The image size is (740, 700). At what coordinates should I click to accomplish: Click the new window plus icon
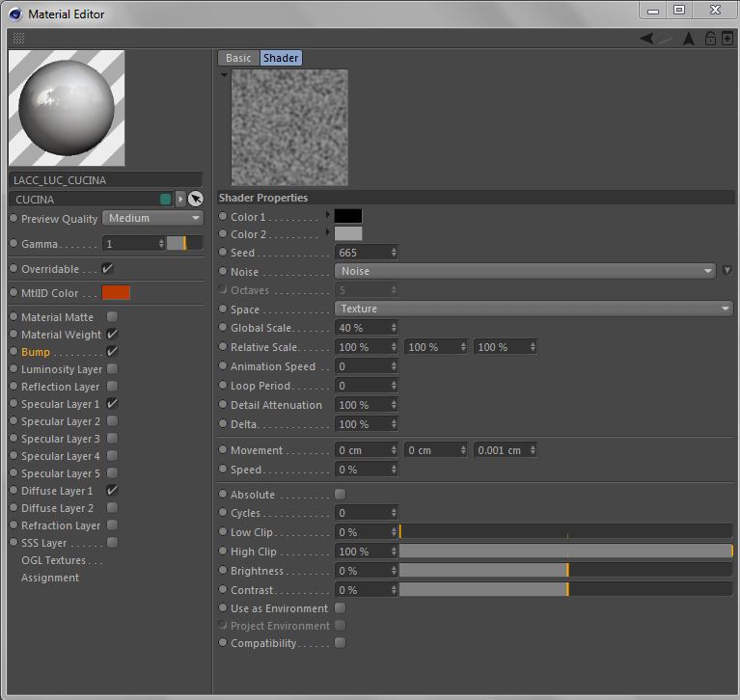point(727,39)
